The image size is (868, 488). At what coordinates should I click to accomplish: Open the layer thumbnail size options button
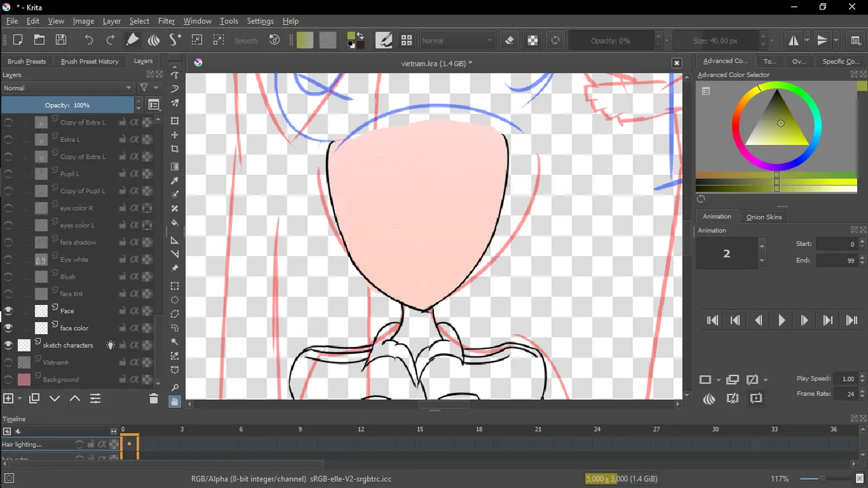pyautogui.click(x=154, y=105)
